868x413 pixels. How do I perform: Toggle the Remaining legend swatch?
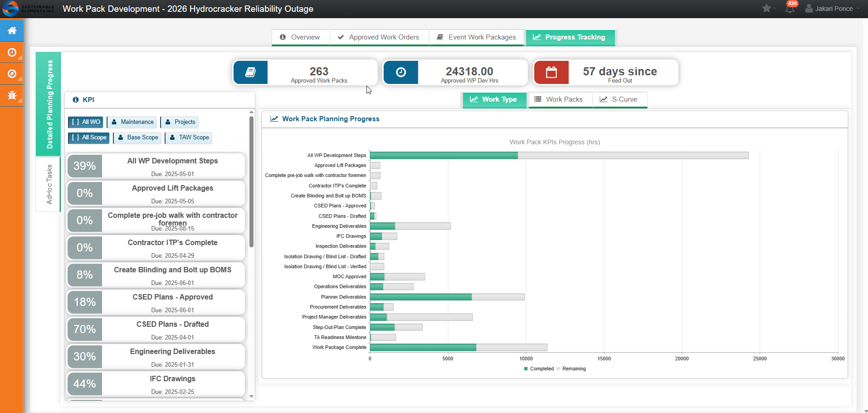point(558,369)
